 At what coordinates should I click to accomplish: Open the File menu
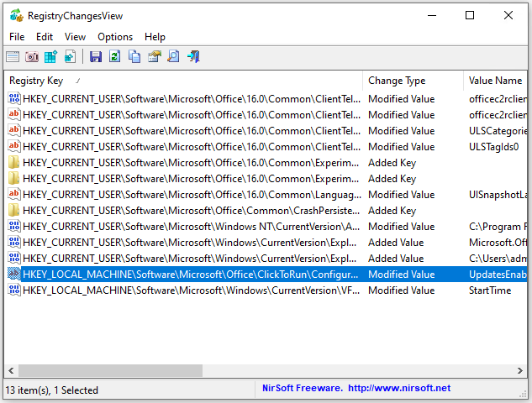pyautogui.click(x=17, y=37)
